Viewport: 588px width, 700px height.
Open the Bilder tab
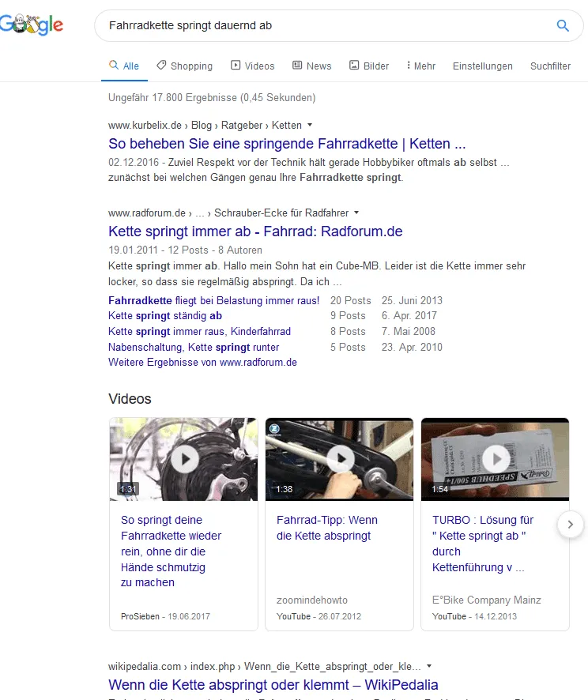[x=369, y=66]
